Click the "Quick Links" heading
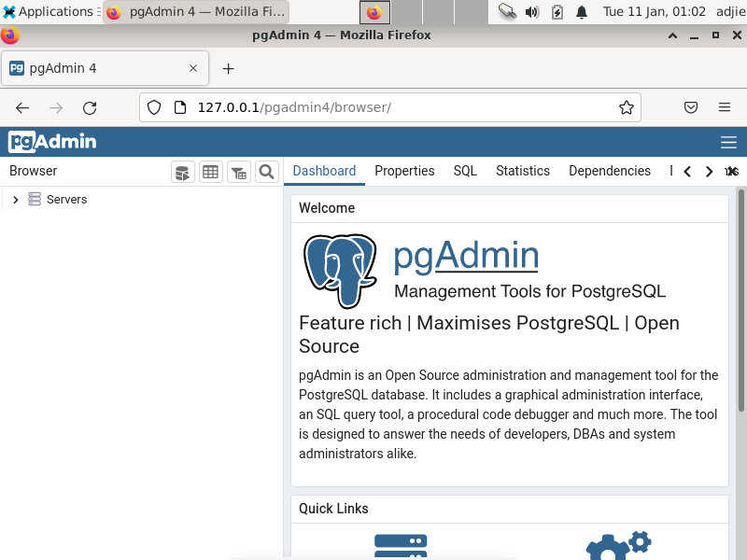747x560 pixels. pos(333,509)
